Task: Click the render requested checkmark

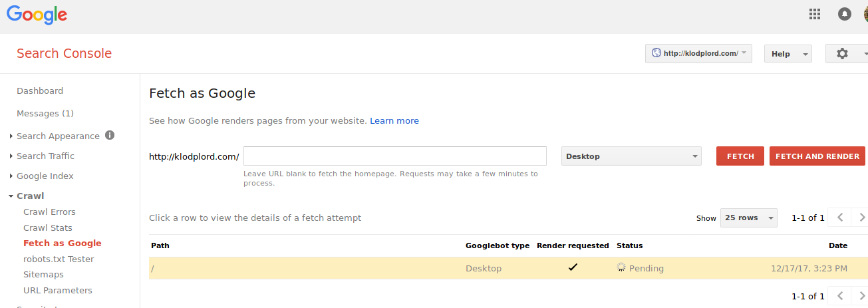Action: (573, 267)
